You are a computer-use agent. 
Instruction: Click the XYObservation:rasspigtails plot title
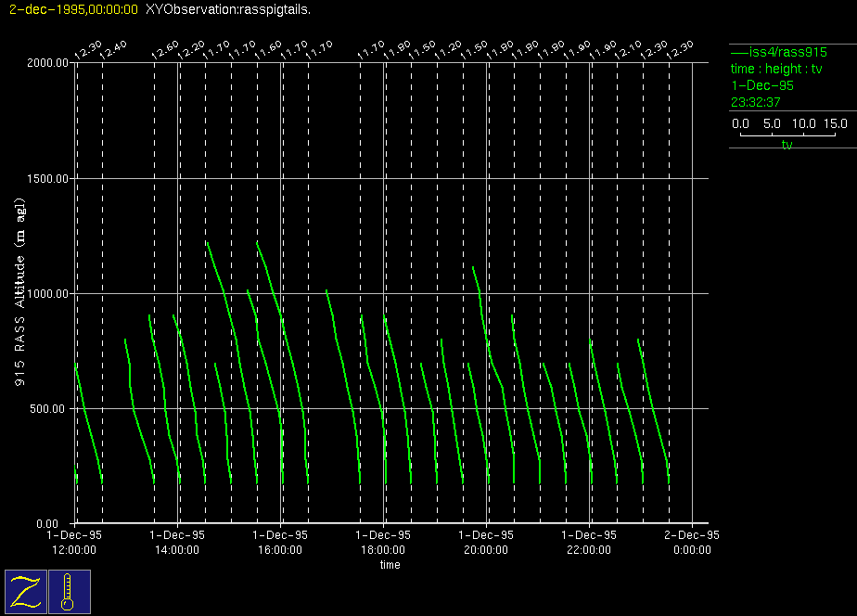pyautogui.click(x=228, y=9)
